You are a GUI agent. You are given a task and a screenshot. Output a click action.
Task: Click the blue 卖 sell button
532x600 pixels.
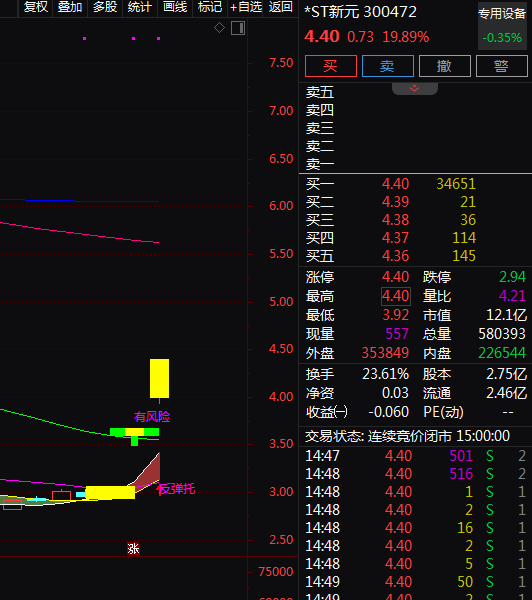tap(387, 66)
